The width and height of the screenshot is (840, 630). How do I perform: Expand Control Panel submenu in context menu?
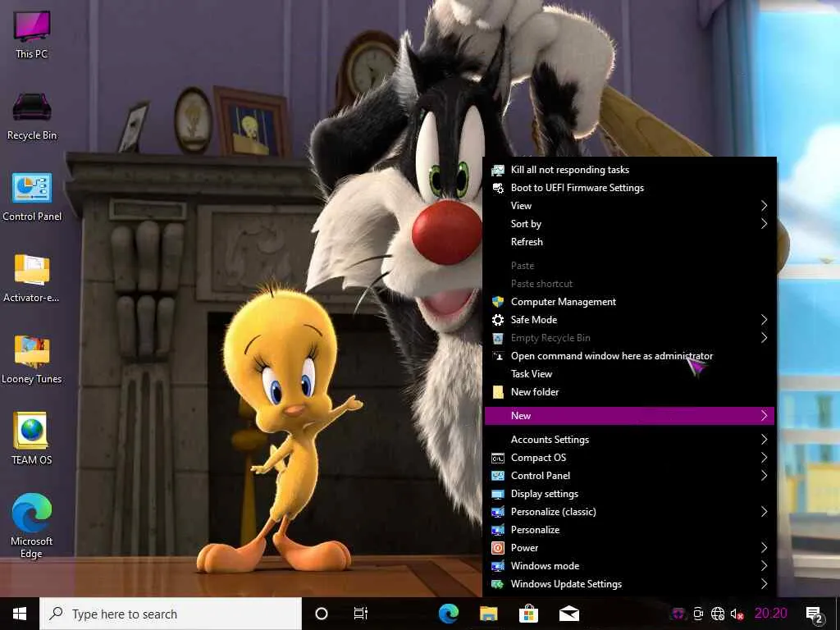[629, 476]
